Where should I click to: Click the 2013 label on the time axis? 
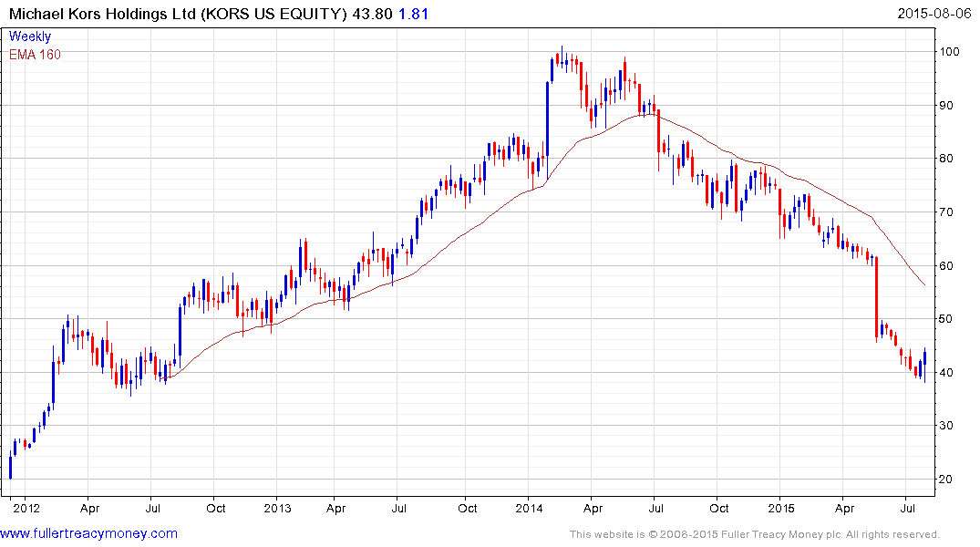[277, 507]
